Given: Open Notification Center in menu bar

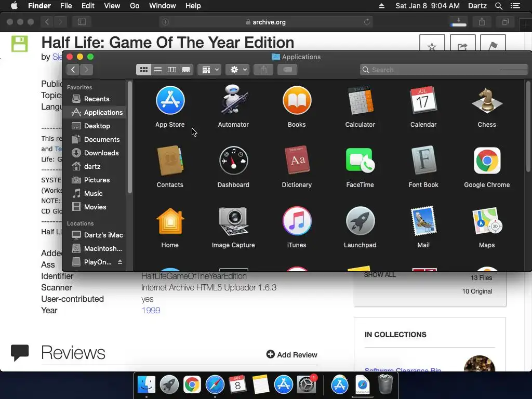Looking at the screenshot, I should tap(515, 6).
